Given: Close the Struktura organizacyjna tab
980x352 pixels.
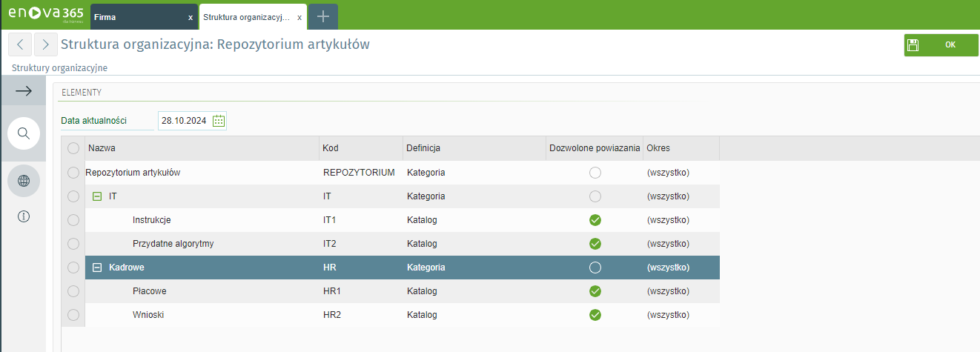Looking at the screenshot, I should coord(299,17).
